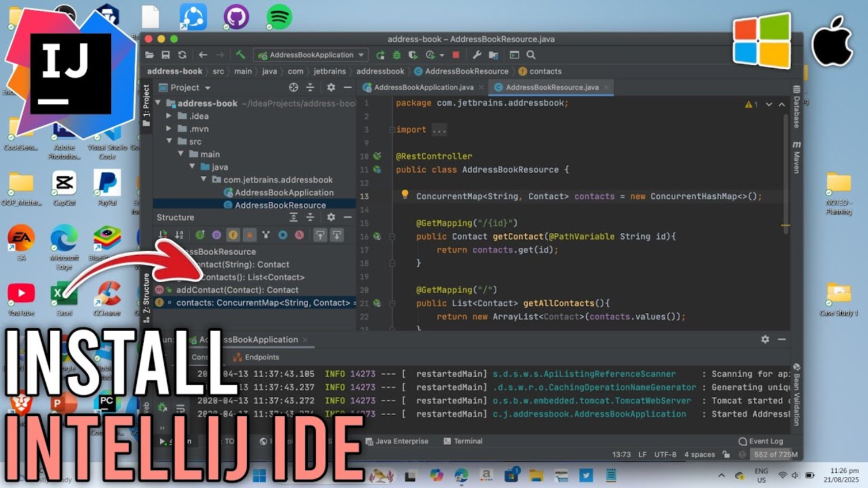Click Expand All icon in Structure panel
The width and height of the screenshot is (868, 488).
click(294, 217)
